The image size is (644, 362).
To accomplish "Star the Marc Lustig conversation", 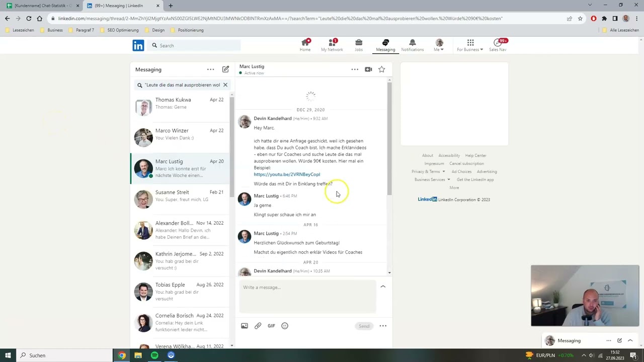I will point(382,69).
